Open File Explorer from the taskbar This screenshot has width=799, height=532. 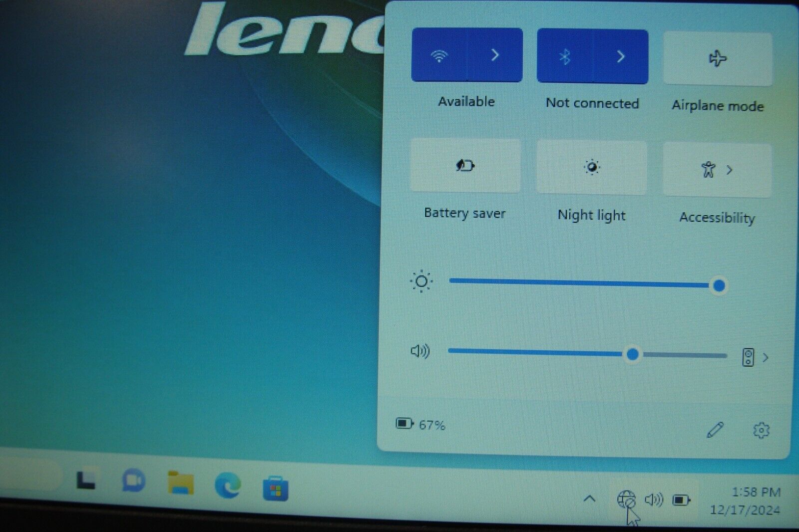pyautogui.click(x=181, y=483)
